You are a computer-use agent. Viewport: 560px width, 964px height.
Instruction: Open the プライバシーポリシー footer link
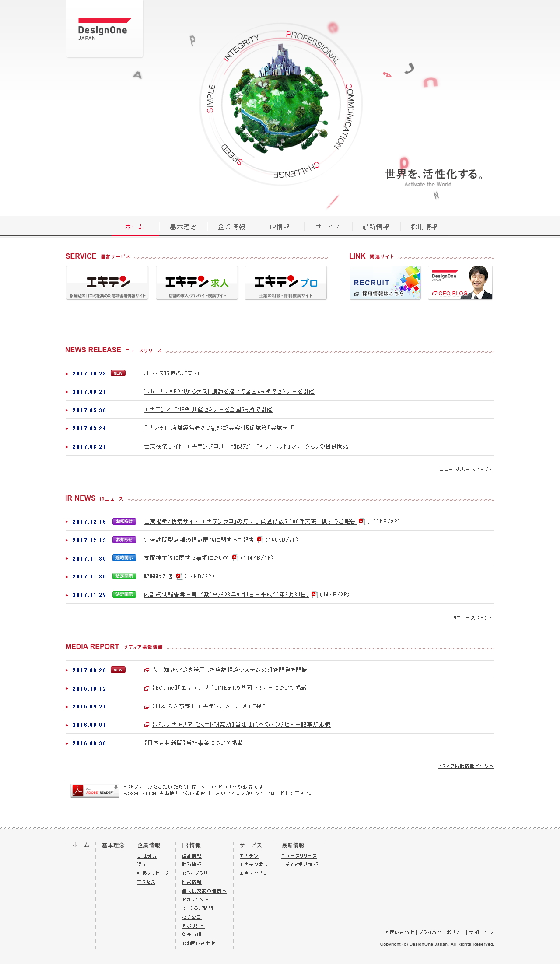pyautogui.click(x=441, y=932)
